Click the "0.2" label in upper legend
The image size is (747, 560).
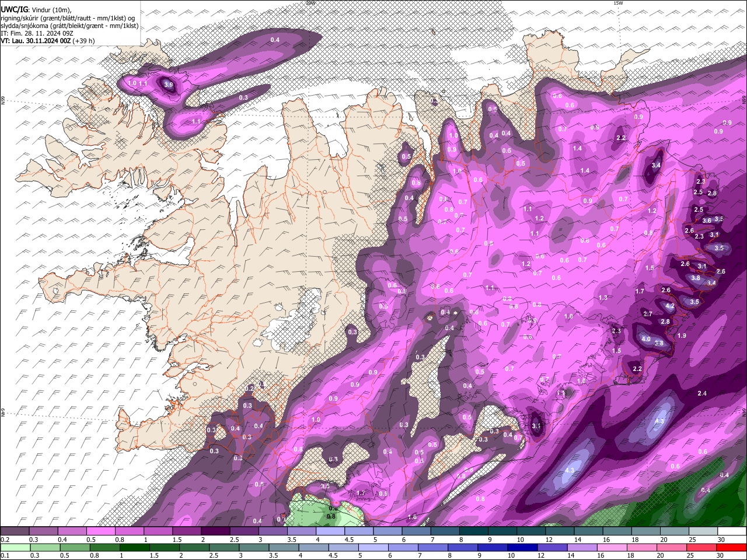pyautogui.click(x=5, y=540)
